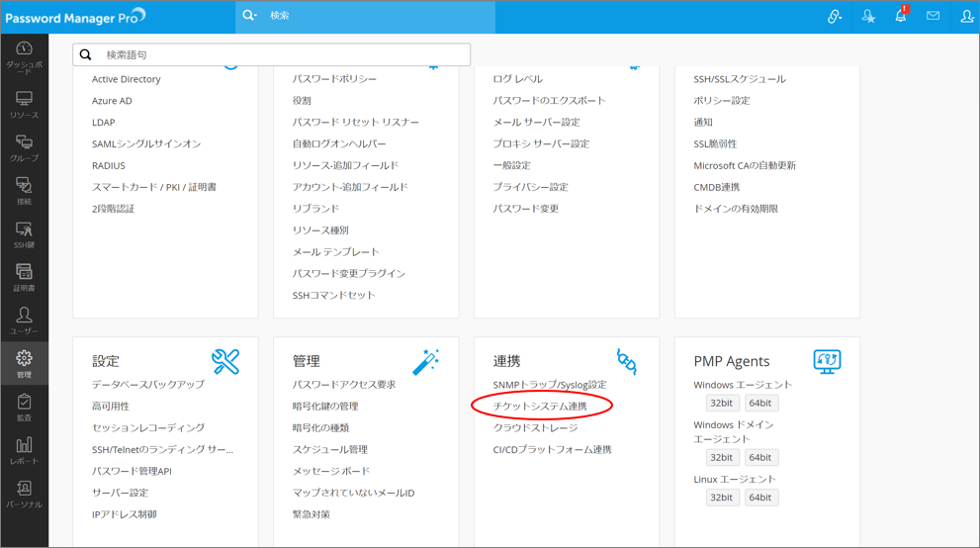This screenshot has width=980, height=548.
Task: Download Windows agent 32bit
Action: [x=721, y=404]
